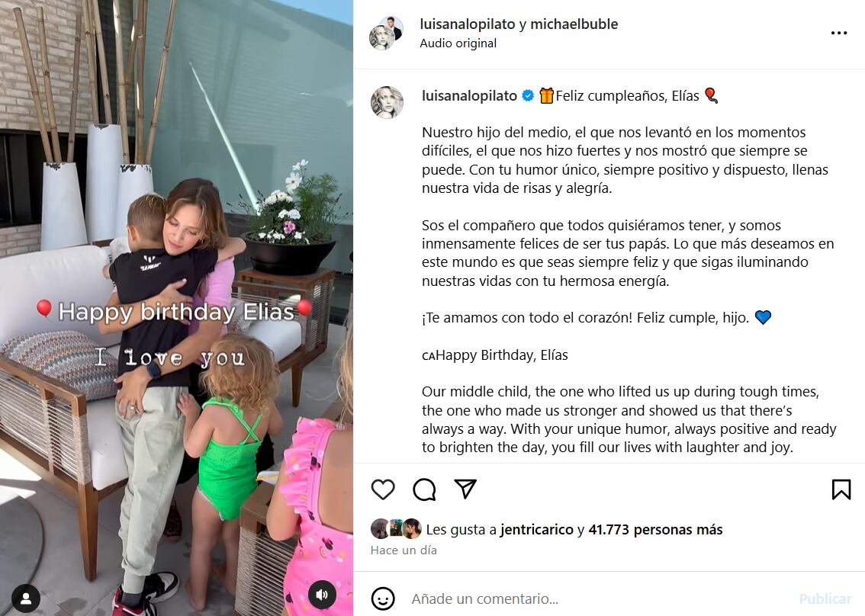Open the emoji picker smiley icon
The height and width of the screenshot is (616, 865).
[x=383, y=599]
